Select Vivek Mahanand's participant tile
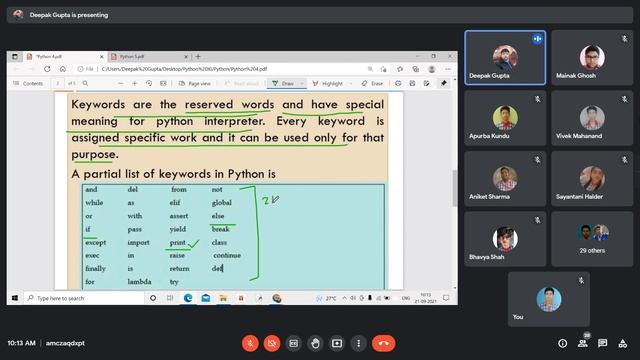The width and height of the screenshot is (640, 360). [592, 118]
